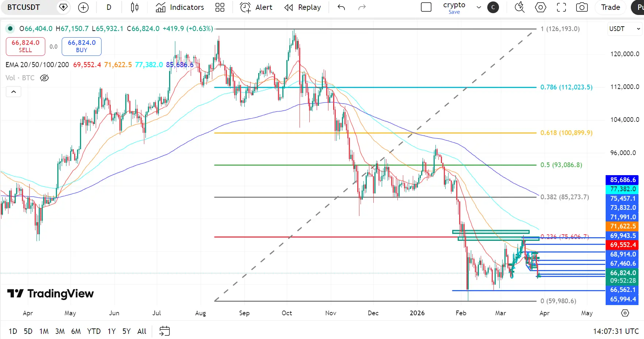Open the Indicators dialog
The width and height of the screenshot is (644, 339).
tap(180, 7)
